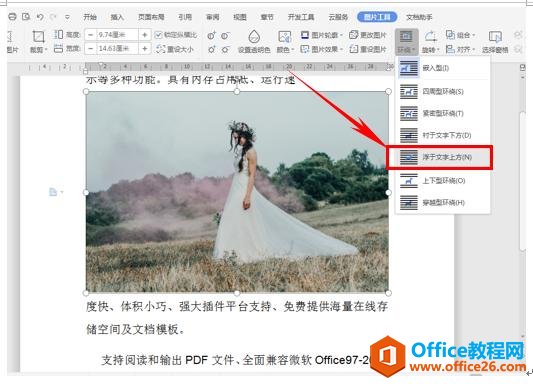
Task: Choose 上下型环绕(O) wrap option
Action: 443,180
